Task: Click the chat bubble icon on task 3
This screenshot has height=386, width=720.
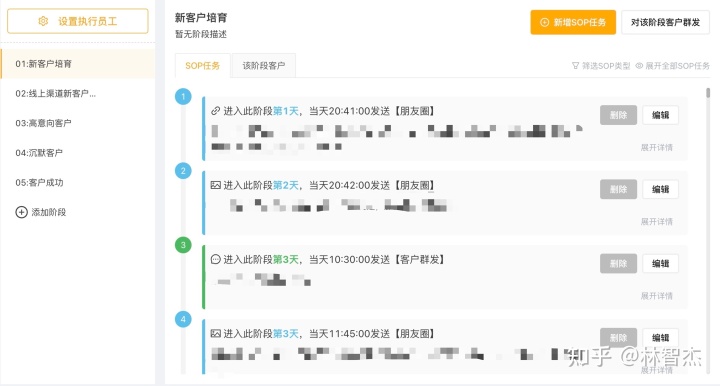Action: point(215,259)
